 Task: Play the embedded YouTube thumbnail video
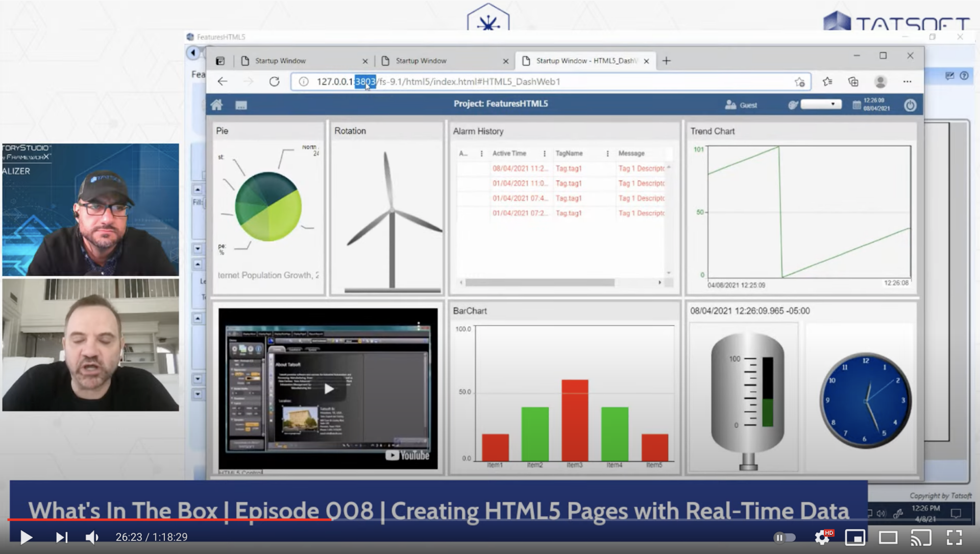(x=329, y=389)
